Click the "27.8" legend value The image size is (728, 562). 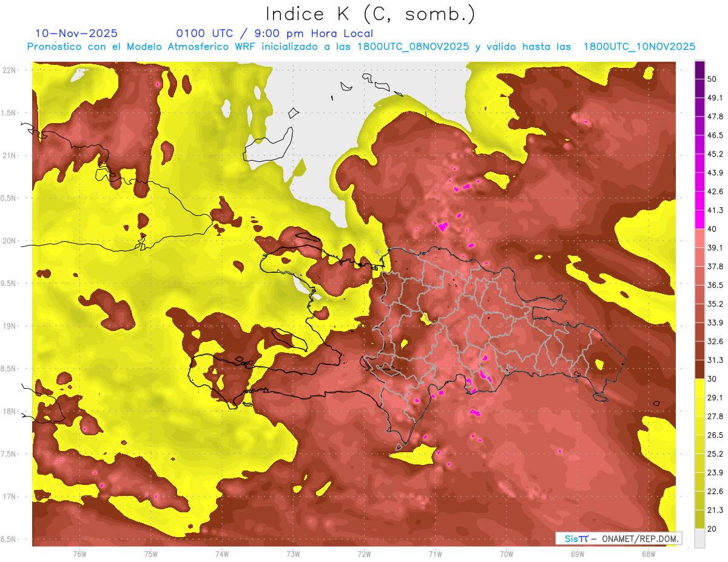point(715,416)
